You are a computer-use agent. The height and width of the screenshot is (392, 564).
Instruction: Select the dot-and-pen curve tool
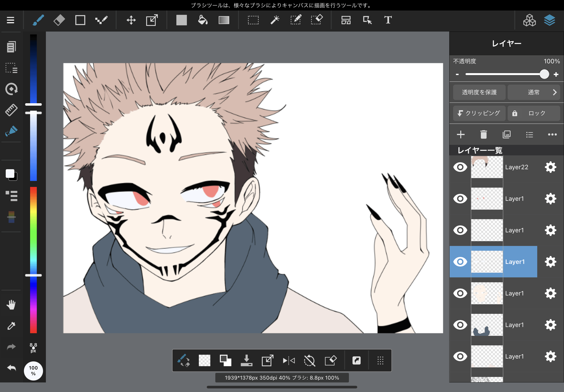point(101,20)
